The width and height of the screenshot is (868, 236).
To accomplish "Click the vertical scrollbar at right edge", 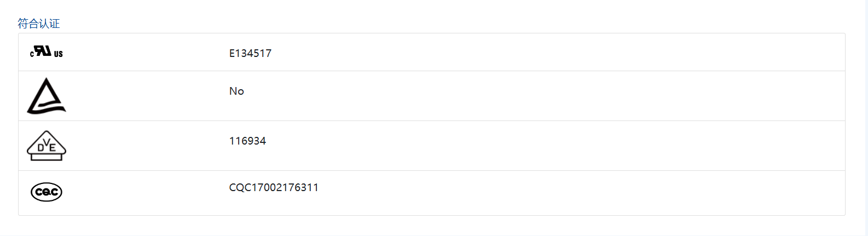I will pyautogui.click(x=865, y=118).
